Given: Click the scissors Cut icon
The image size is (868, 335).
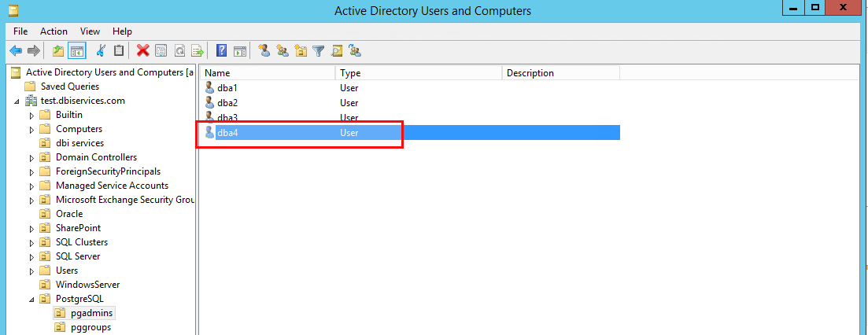Looking at the screenshot, I should pyautogui.click(x=101, y=51).
